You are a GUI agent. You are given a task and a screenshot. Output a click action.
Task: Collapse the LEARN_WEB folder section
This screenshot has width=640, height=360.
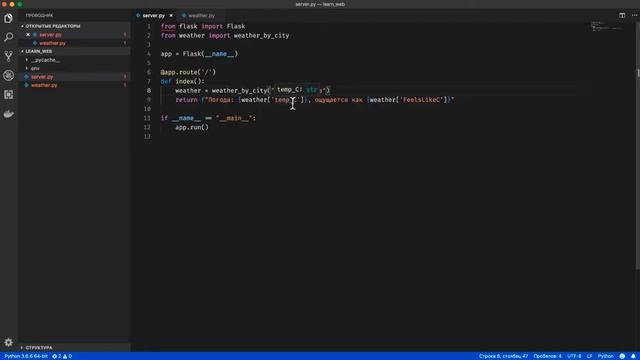38,51
